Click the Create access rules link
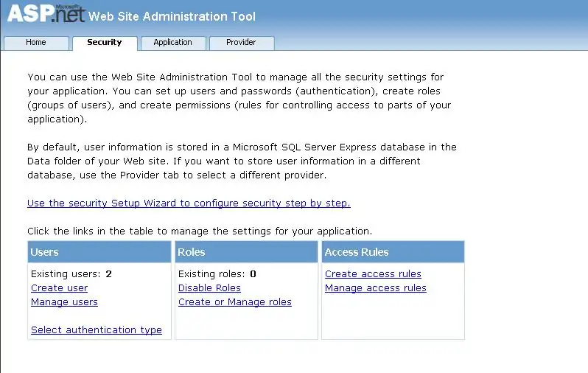The height and width of the screenshot is (373, 588). 373,274
